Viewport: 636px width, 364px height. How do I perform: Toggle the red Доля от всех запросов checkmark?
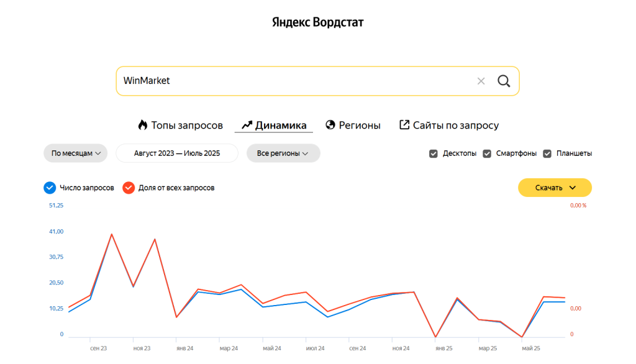pyautogui.click(x=129, y=188)
